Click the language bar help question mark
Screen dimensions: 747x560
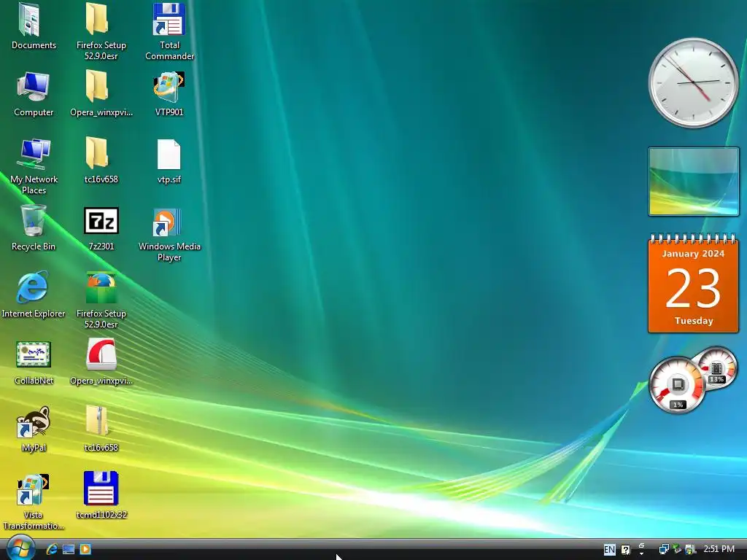click(x=626, y=550)
